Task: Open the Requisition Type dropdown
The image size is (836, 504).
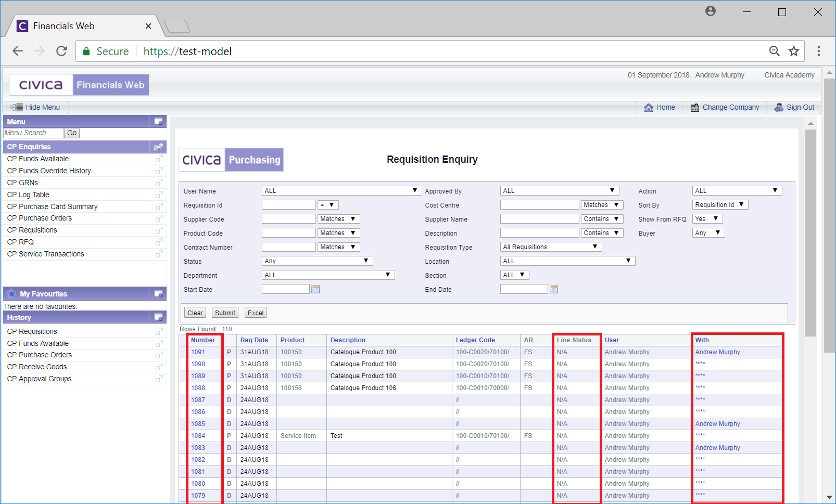Action: pyautogui.click(x=551, y=247)
